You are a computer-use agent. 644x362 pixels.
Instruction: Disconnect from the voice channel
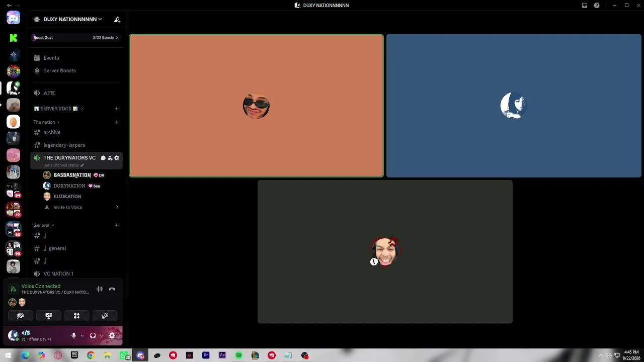pos(112,289)
